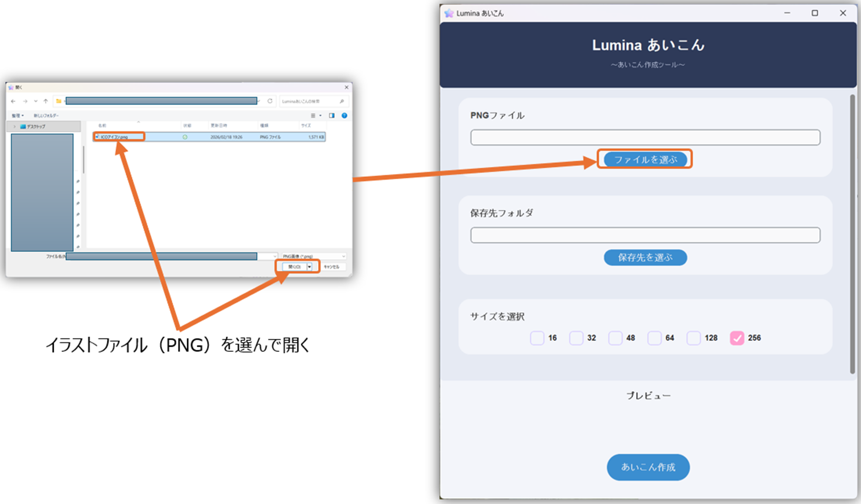Click 新しいフォルダー in dialog toolbar
The width and height of the screenshot is (861, 504).
(x=46, y=116)
